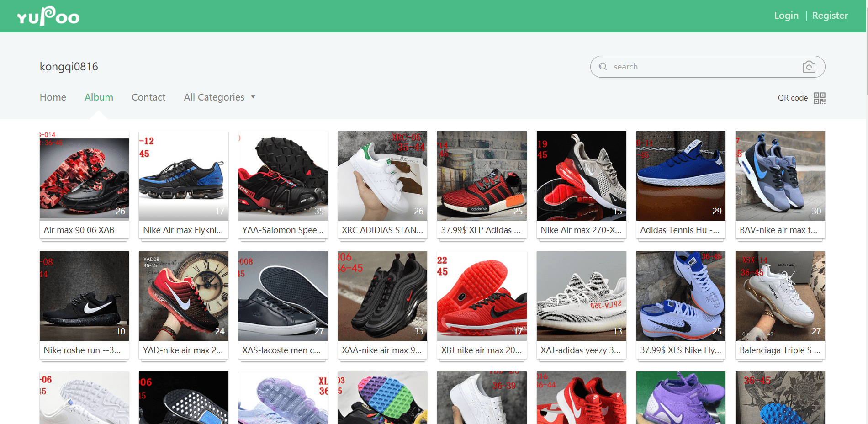Click the Login link
This screenshot has width=868, height=424.
[786, 16]
